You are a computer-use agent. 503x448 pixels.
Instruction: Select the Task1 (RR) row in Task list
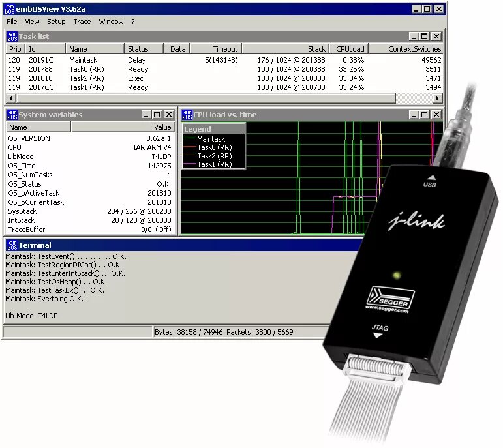[224, 87]
